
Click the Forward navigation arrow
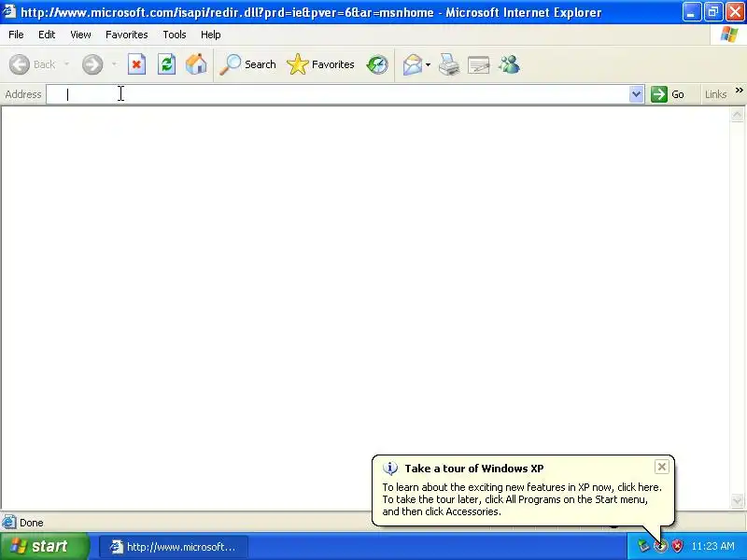point(92,64)
